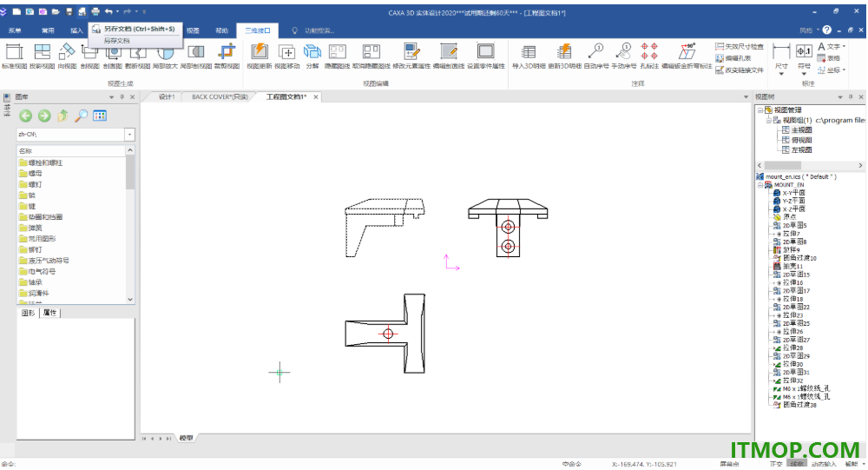Click the Table (表格) button

pos(829,58)
